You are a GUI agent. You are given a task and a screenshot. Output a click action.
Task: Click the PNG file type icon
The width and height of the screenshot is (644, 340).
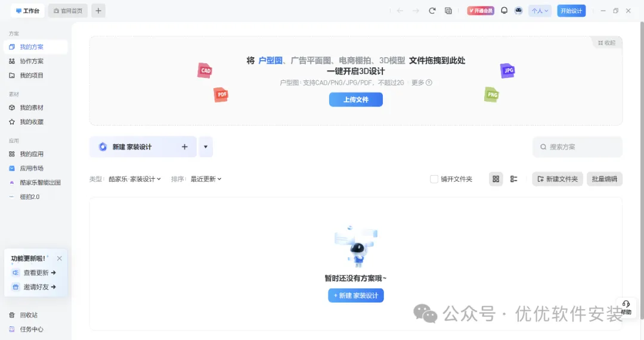point(491,95)
